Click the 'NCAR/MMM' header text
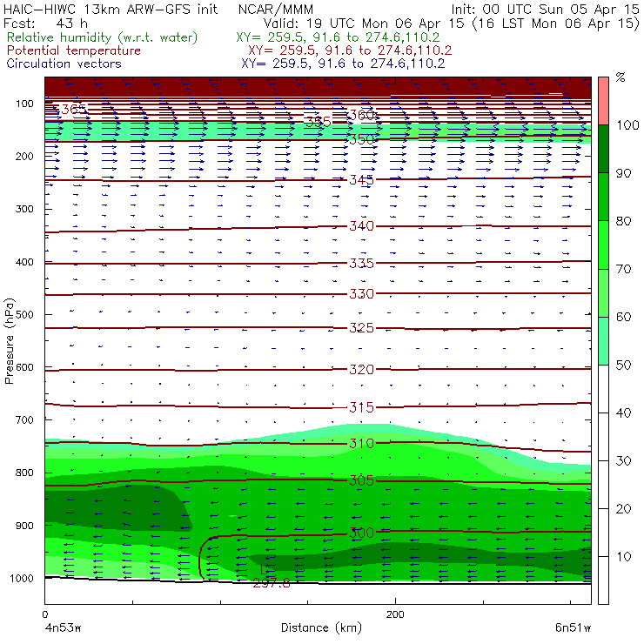This screenshot has height=644, width=644. pos(276,9)
